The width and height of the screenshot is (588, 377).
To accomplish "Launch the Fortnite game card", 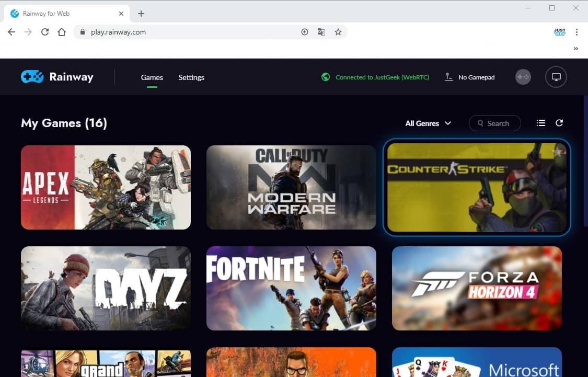I will point(291,288).
